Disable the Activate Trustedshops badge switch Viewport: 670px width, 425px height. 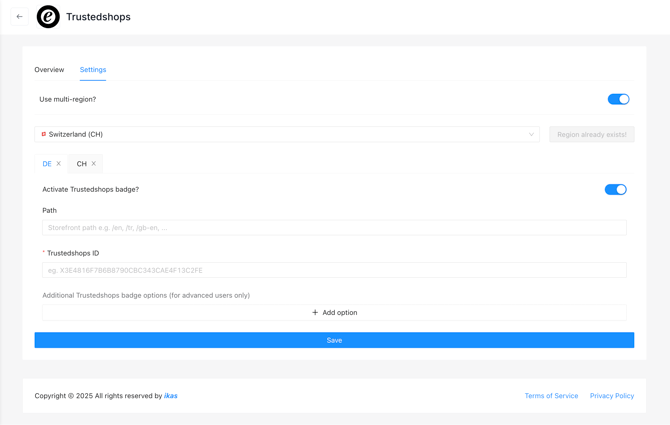(x=615, y=190)
